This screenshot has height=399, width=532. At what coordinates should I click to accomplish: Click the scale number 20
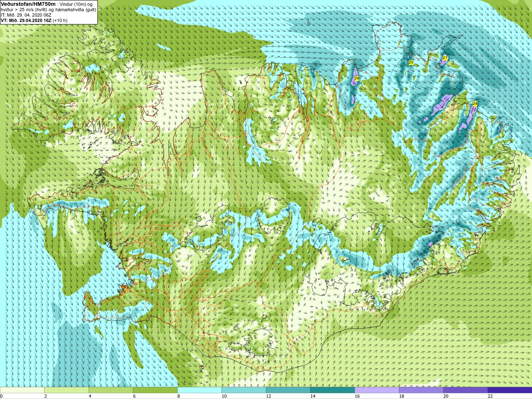click(x=446, y=396)
